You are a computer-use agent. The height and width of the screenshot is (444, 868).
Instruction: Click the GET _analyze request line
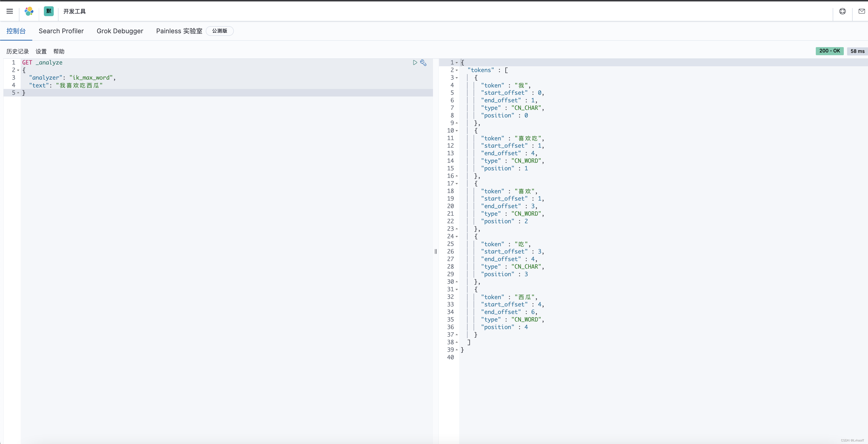[x=42, y=62]
